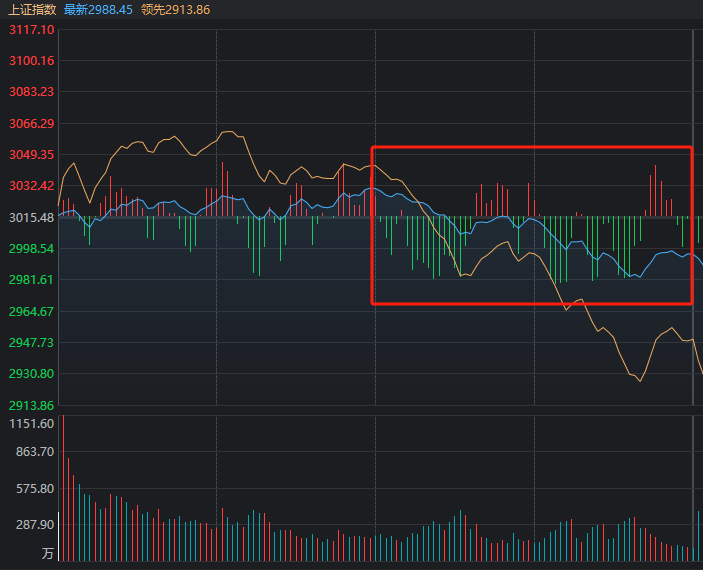
Task: Select the 2998.54 green price axis label
Action: [30, 248]
